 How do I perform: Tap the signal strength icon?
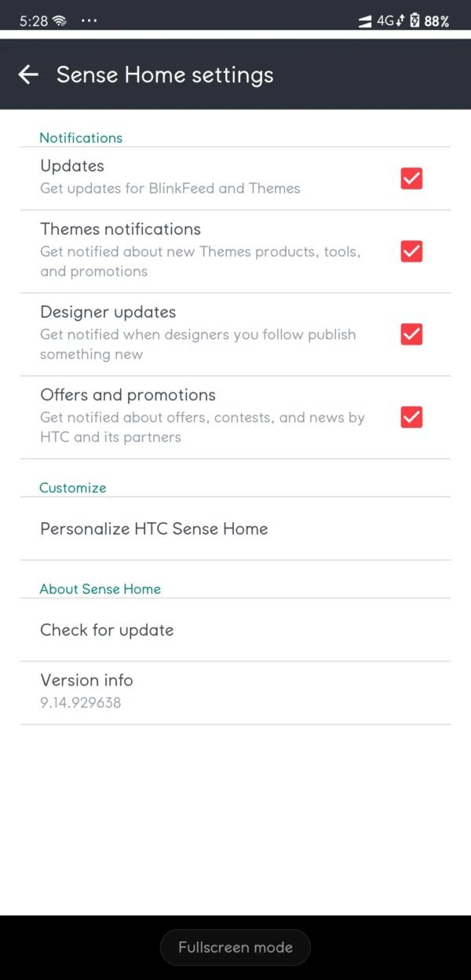(365, 22)
